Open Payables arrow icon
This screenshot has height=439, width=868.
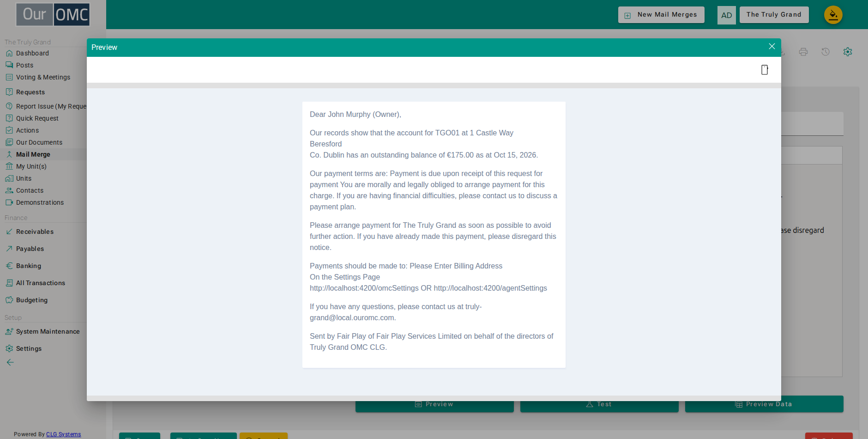(x=9, y=249)
